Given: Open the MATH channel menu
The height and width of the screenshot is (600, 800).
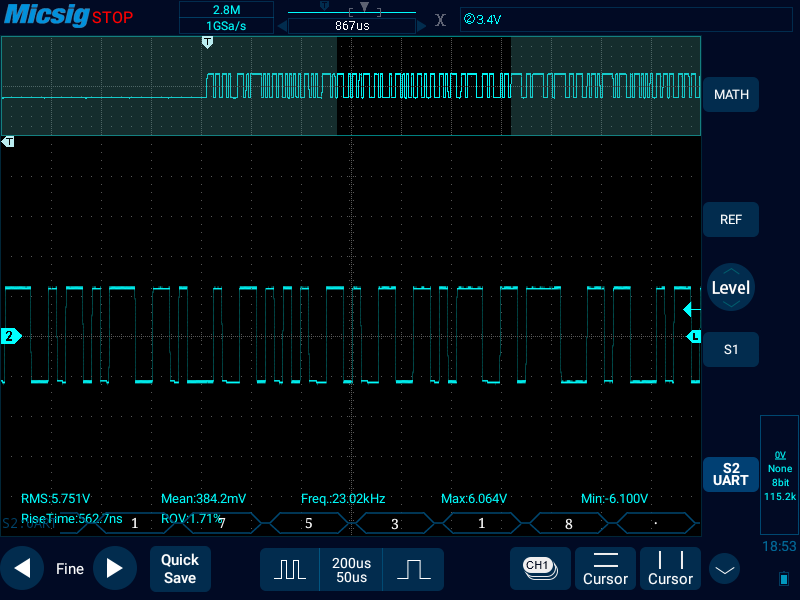Looking at the screenshot, I should pos(731,95).
